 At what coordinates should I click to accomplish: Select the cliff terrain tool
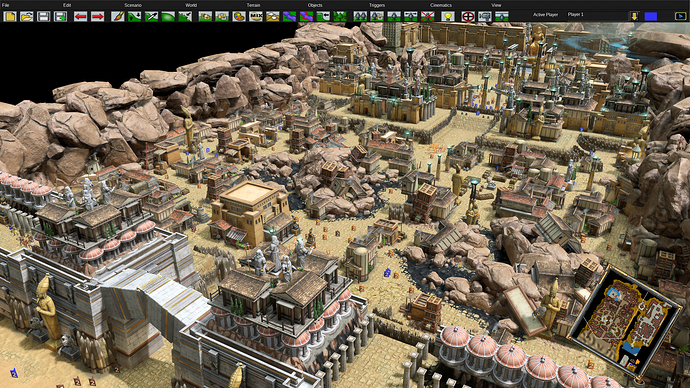[x=185, y=17]
